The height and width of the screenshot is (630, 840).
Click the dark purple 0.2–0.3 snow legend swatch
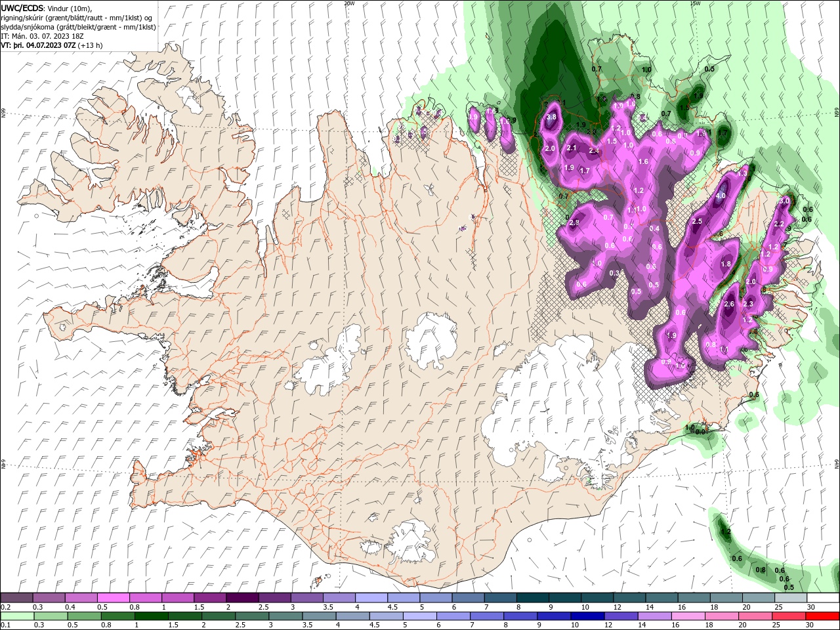(16, 598)
